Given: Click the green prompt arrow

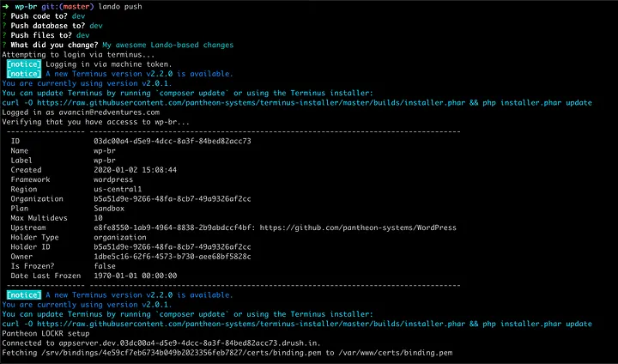Looking at the screenshot, I should pyautogui.click(x=6, y=6).
